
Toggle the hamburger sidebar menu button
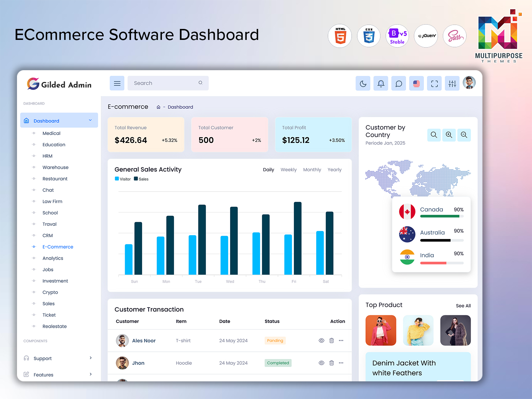[x=117, y=83]
